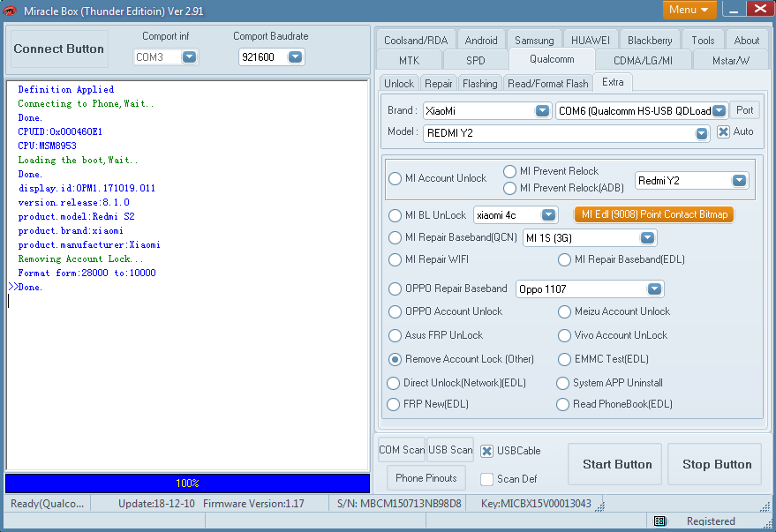This screenshot has width=776, height=532.
Task: Select the Extra sub-tab
Action: [613, 82]
